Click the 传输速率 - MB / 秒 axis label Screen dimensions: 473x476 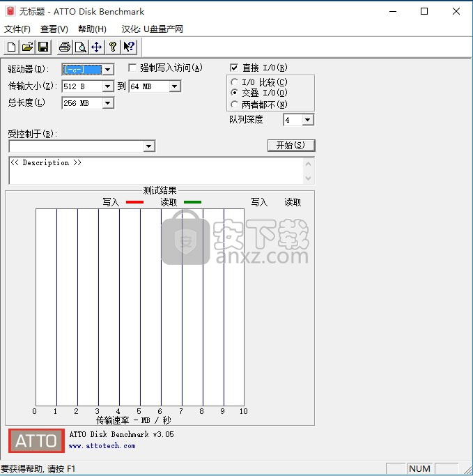click(134, 420)
